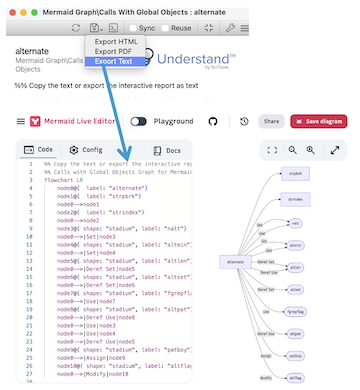This screenshot has width=360, height=390.
Task: Click code line 'flowchart LR'
Action: click(63, 180)
